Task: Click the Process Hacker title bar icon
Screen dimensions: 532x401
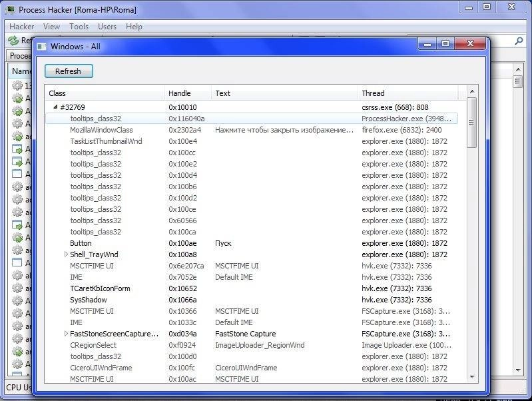Action: (x=10, y=9)
